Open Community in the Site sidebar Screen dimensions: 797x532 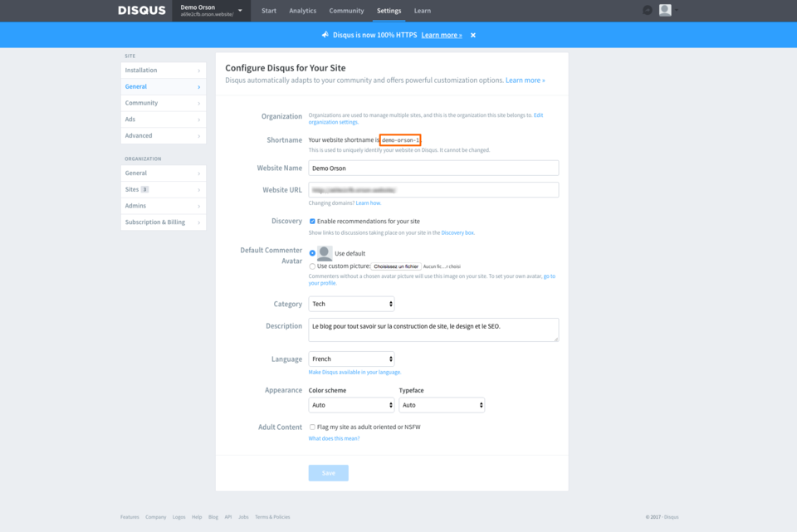(164, 103)
